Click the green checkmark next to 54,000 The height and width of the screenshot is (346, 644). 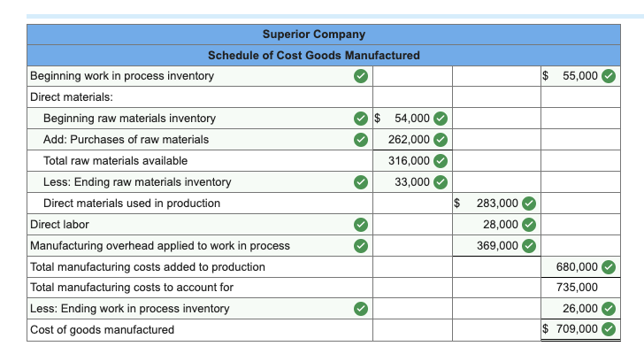tap(441, 119)
